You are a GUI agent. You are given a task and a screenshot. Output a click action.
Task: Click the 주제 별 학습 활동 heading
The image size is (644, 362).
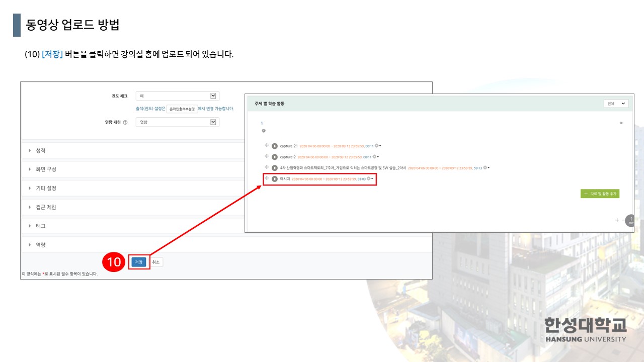270,104
